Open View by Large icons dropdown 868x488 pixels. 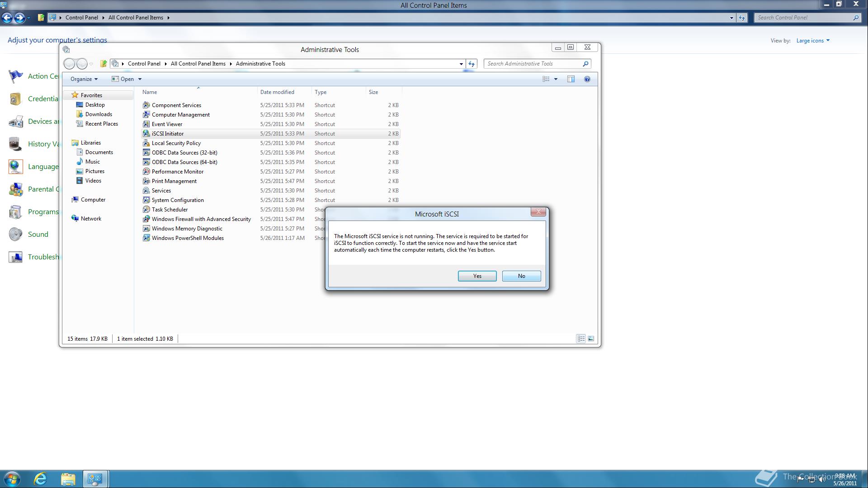pos(813,41)
